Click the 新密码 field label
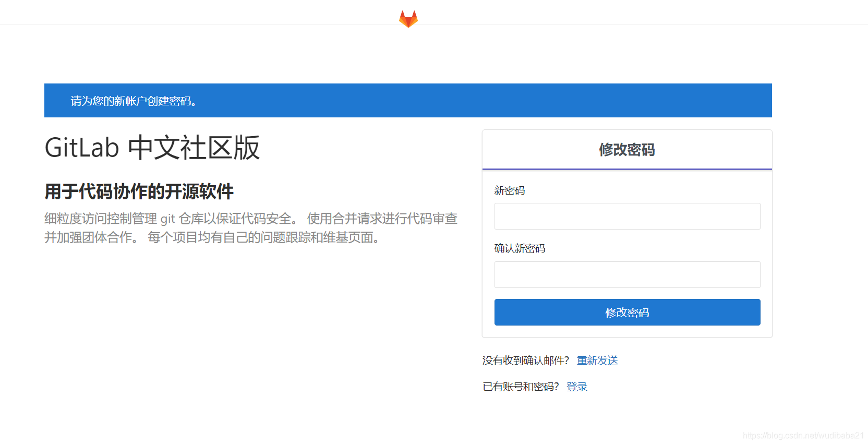The width and height of the screenshot is (868, 445). click(x=510, y=190)
